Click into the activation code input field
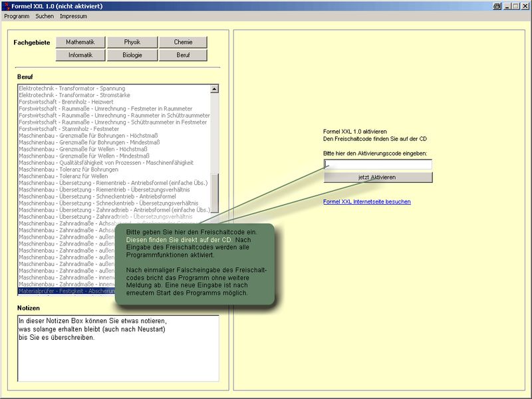532x399 pixels. point(378,164)
